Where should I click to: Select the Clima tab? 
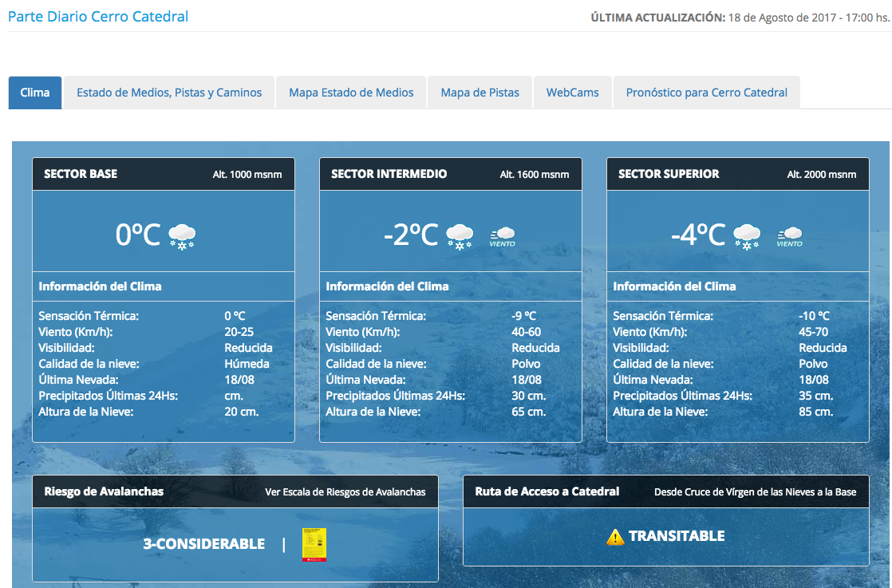pos(34,92)
